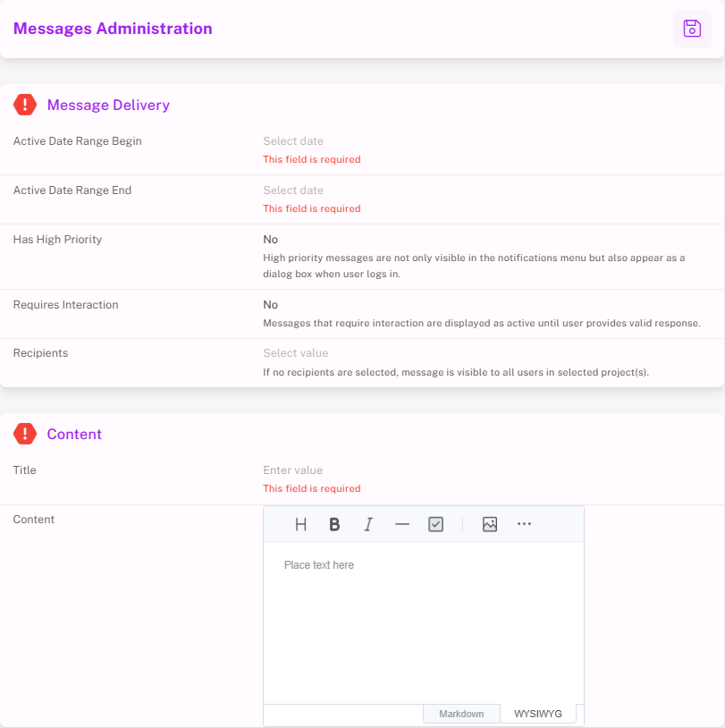Click the Messages Administration heading
The width and height of the screenshot is (725, 728).
pos(113,29)
